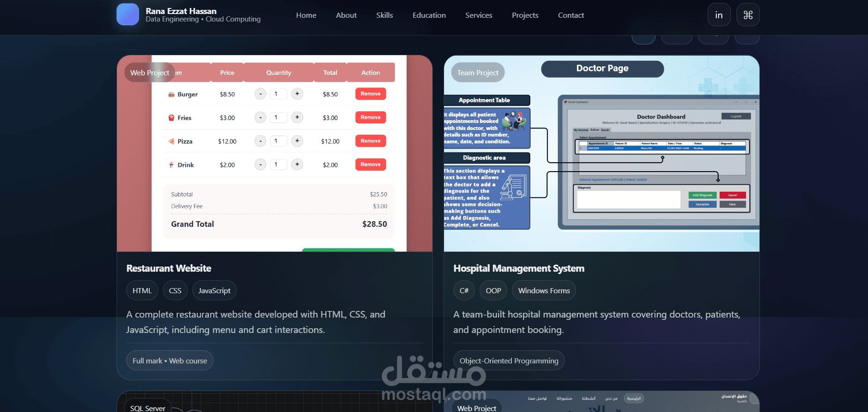This screenshot has width=868, height=412.
Task: Increase Pizza quantity with plus button
Action: (x=297, y=141)
